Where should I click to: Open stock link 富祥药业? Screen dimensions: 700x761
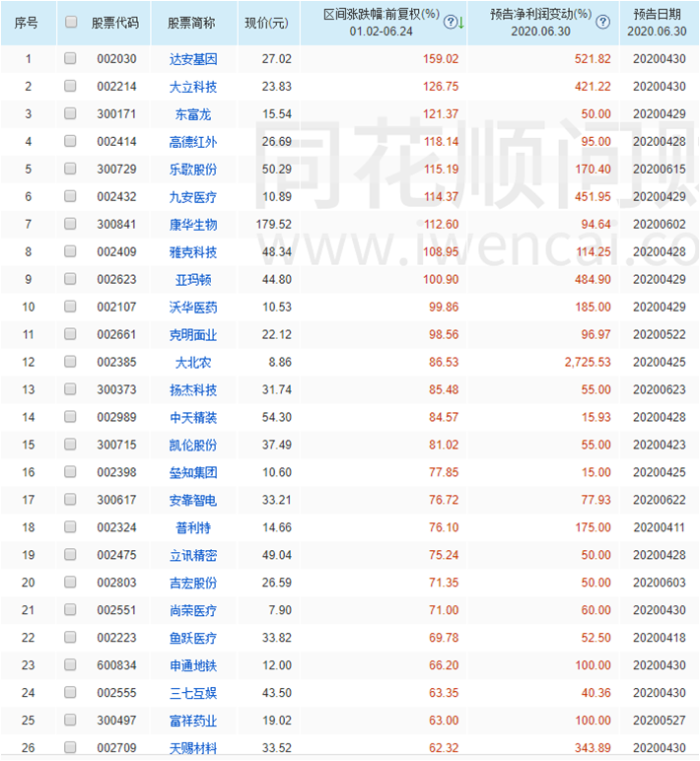[x=193, y=721]
